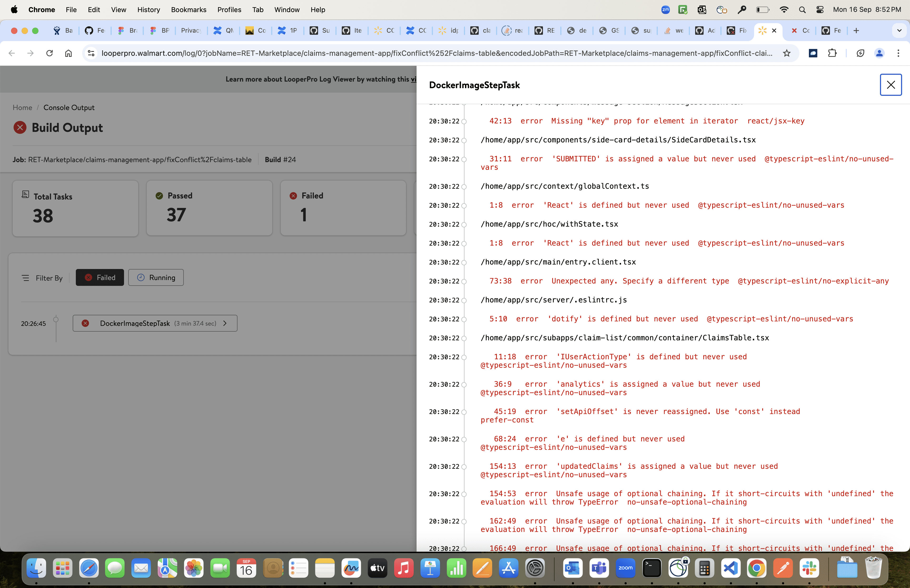Reload the LooperPro page
This screenshot has height=588, width=910.
click(49, 53)
